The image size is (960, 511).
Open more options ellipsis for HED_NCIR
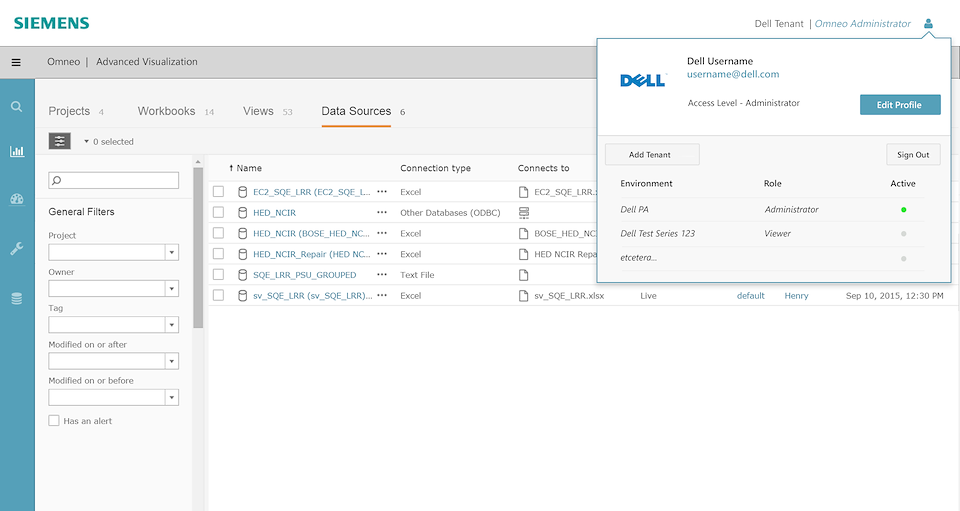[x=382, y=212]
